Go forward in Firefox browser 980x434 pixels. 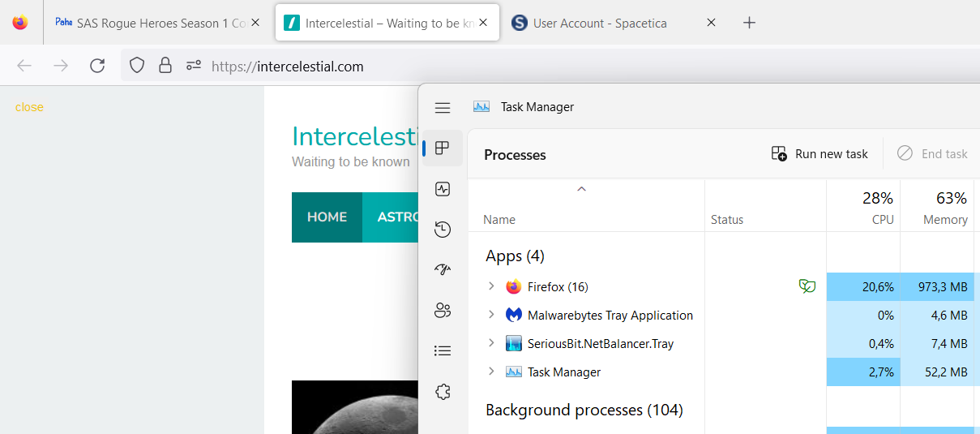[61, 66]
